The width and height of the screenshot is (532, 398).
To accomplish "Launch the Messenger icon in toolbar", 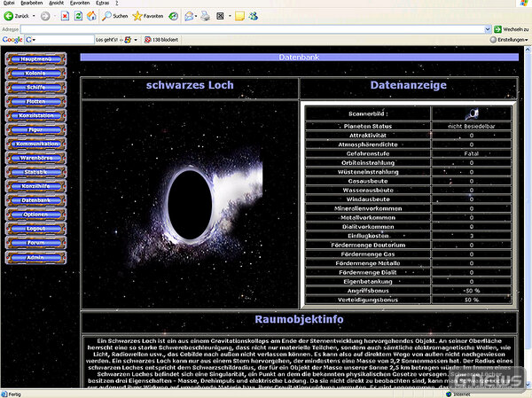I will (253, 16).
